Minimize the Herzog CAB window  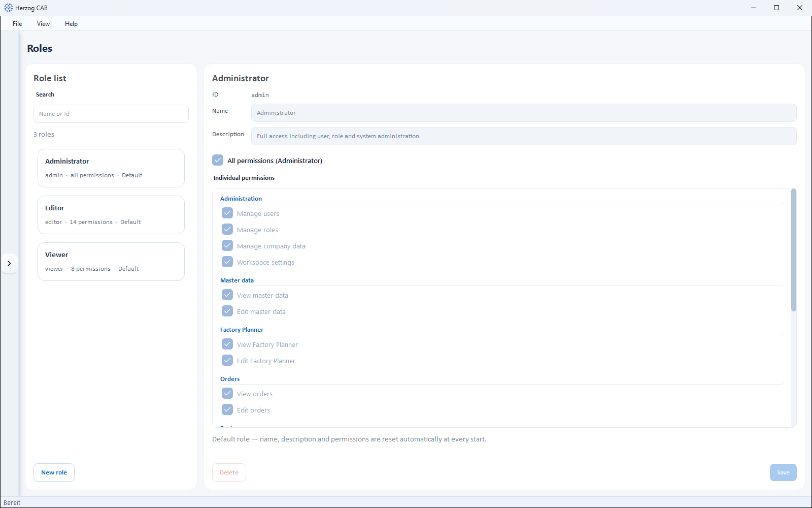click(754, 8)
